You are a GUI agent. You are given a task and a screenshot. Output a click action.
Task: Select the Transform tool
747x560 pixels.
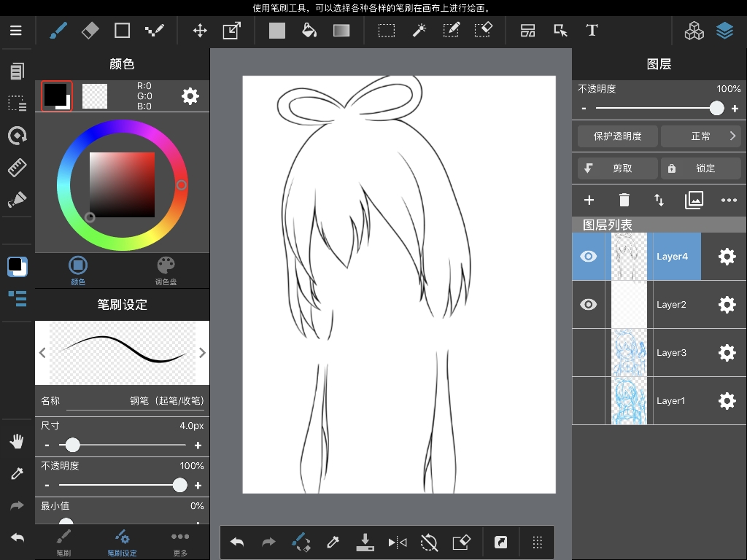[x=232, y=31]
